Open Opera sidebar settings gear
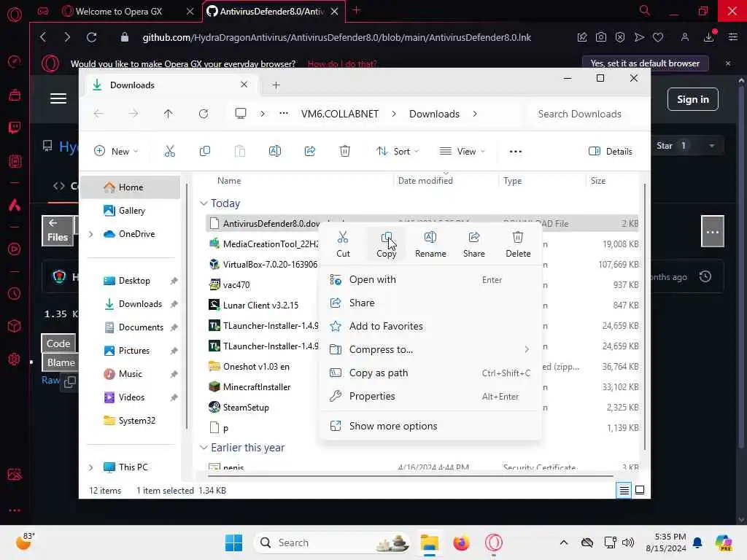 coord(15,359)
